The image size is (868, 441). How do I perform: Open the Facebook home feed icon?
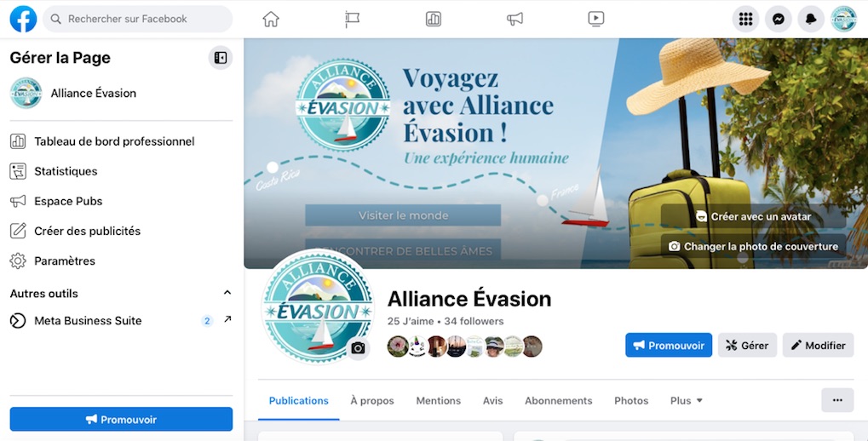pyautogui.click(x=271, y=19)
